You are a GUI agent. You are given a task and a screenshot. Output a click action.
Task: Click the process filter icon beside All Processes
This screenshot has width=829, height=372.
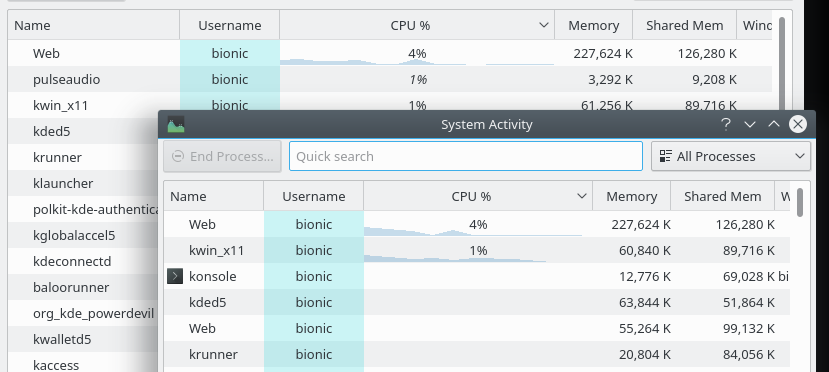(666, 156)
